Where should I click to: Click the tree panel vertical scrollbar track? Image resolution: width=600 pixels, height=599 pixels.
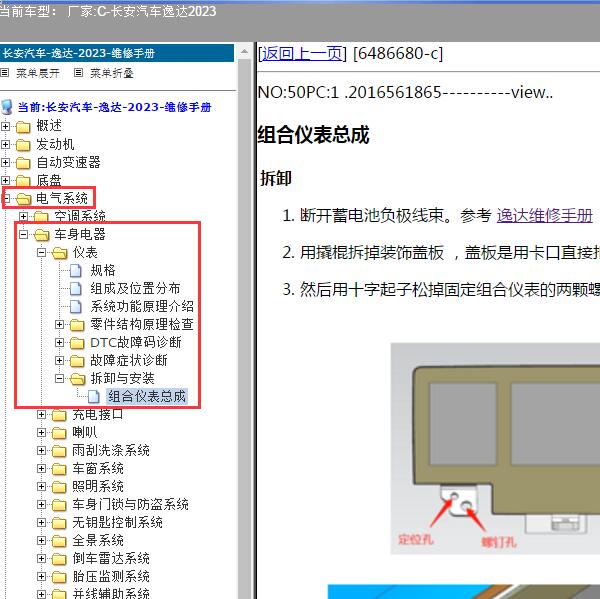pyautogui.click(x=245, y=329)
